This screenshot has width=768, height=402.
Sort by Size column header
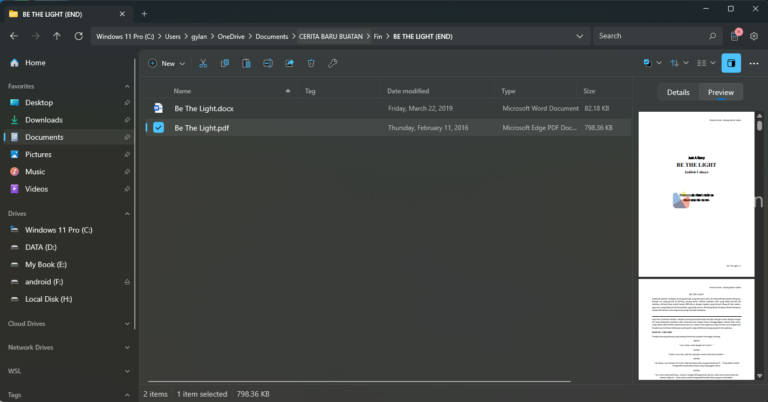[x=589, y=91]
